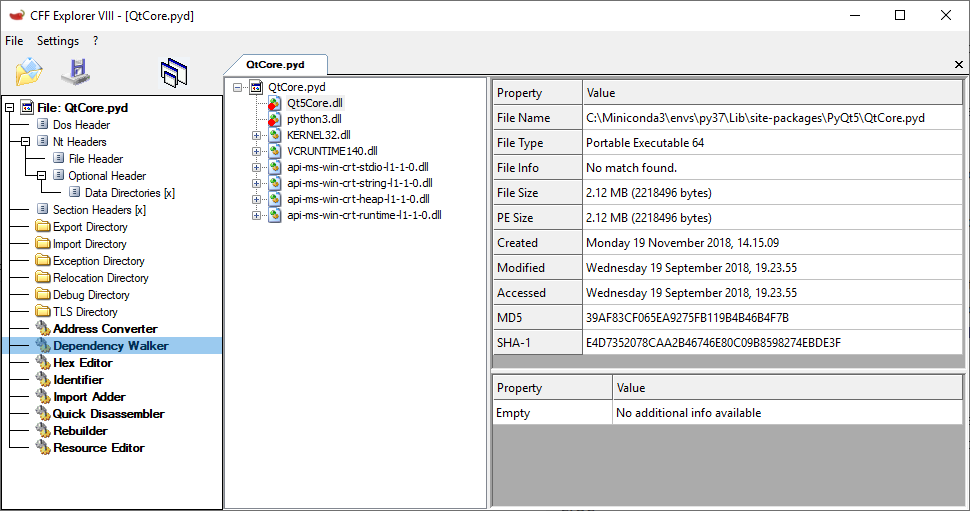This screenshot has width=970, height=511.
Task: Click the python3.dll module icon
Action: coord(275,119)
